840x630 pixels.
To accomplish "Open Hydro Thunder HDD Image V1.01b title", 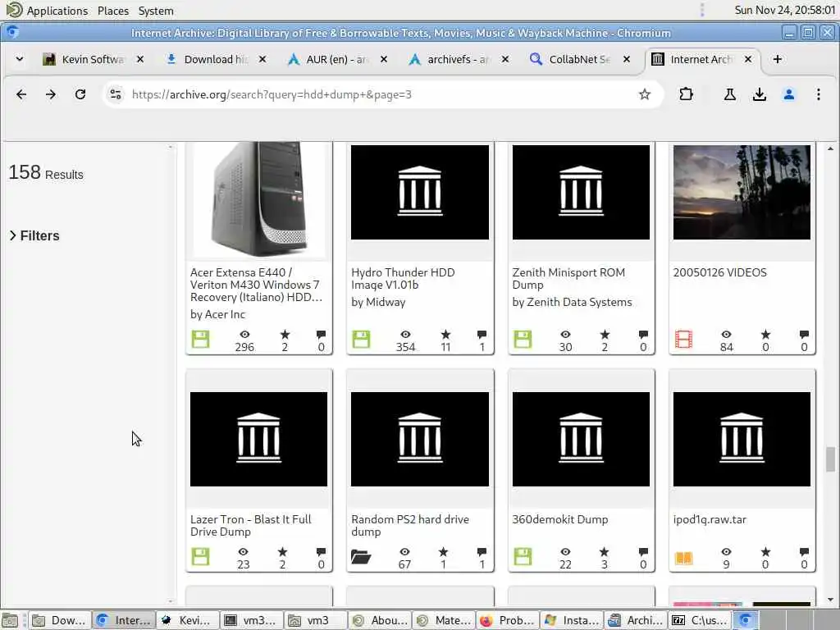I will 403,279.
